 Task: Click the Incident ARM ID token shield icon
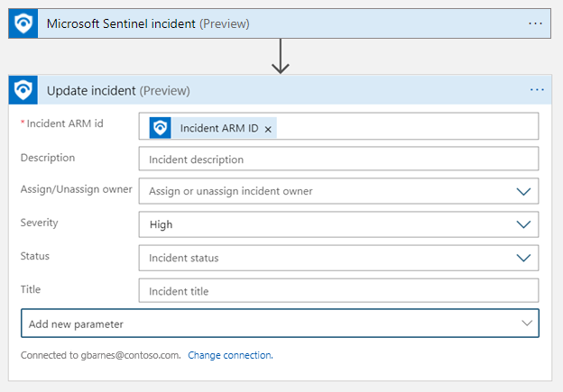click(x=161, y=128)
